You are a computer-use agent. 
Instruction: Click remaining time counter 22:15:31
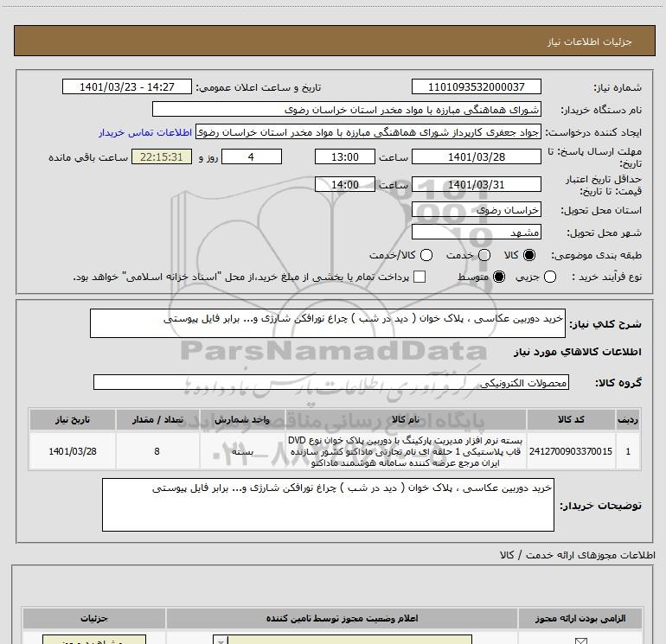(162, 156)
